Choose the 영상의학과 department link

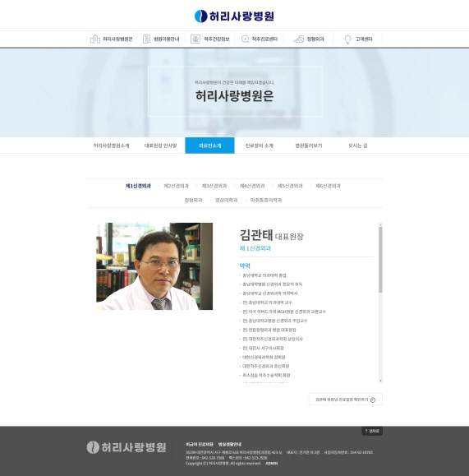pos(227,200)
